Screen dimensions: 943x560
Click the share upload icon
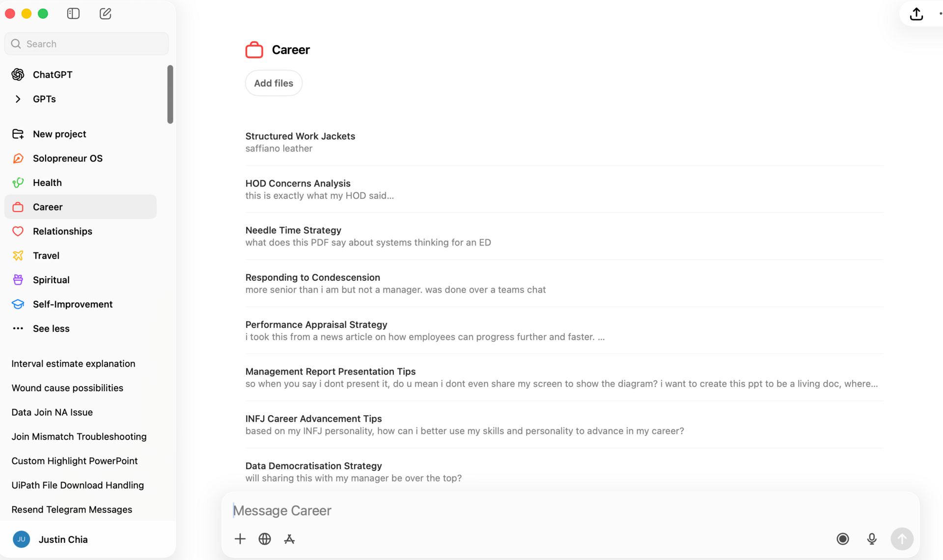pos(916,14)
